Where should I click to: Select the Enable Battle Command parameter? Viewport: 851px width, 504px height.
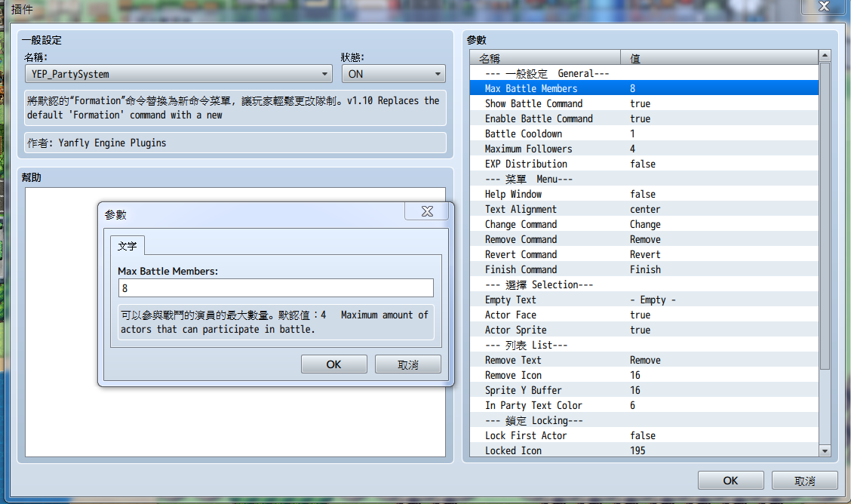[644, 118]
